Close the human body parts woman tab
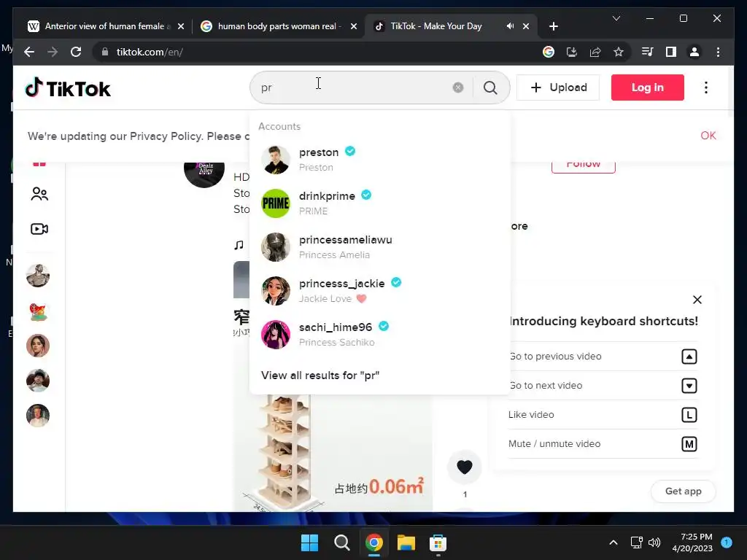The height and width of the screenshot is (560, 747). pos(354,26)
